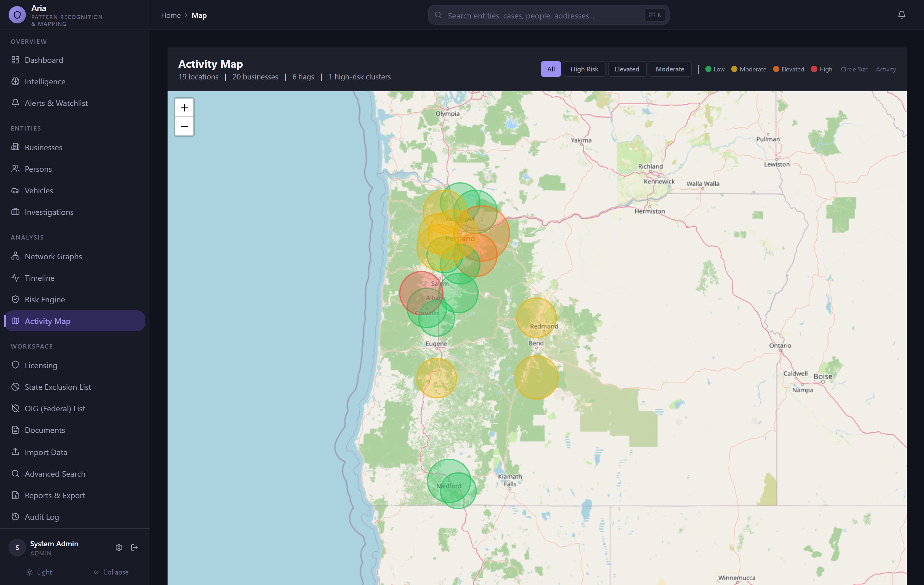This screenshot has height=585, width=924.
Task: Click "1 high-risk clusters" text
Action: (x=359, y=77)
